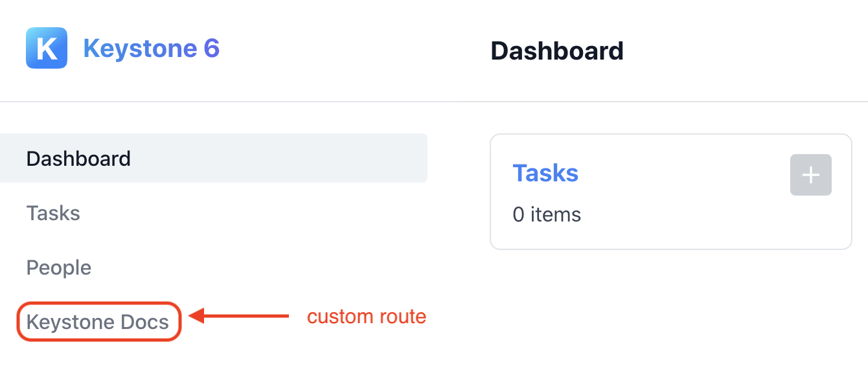Select Dashboard in the sidebar navigation
The height and width of the screenshot is (386, 868).
[x=78, y=157]
